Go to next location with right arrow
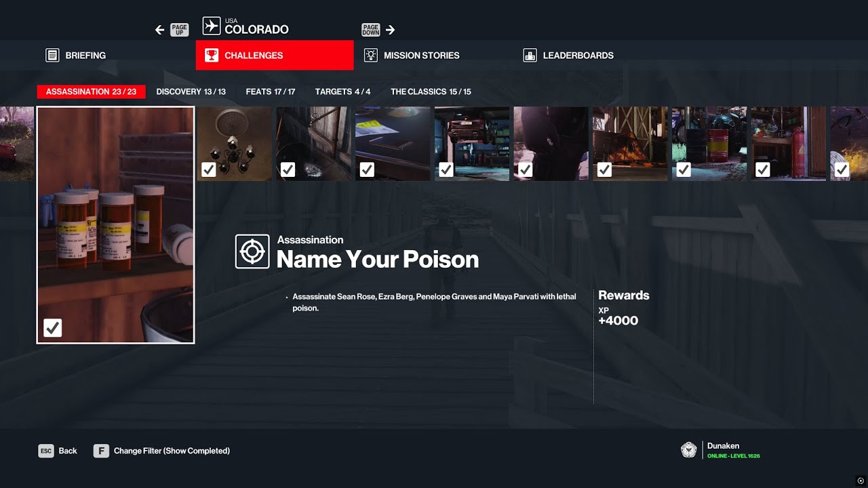This screenshot has width=868, height=488. click(390, 30)
